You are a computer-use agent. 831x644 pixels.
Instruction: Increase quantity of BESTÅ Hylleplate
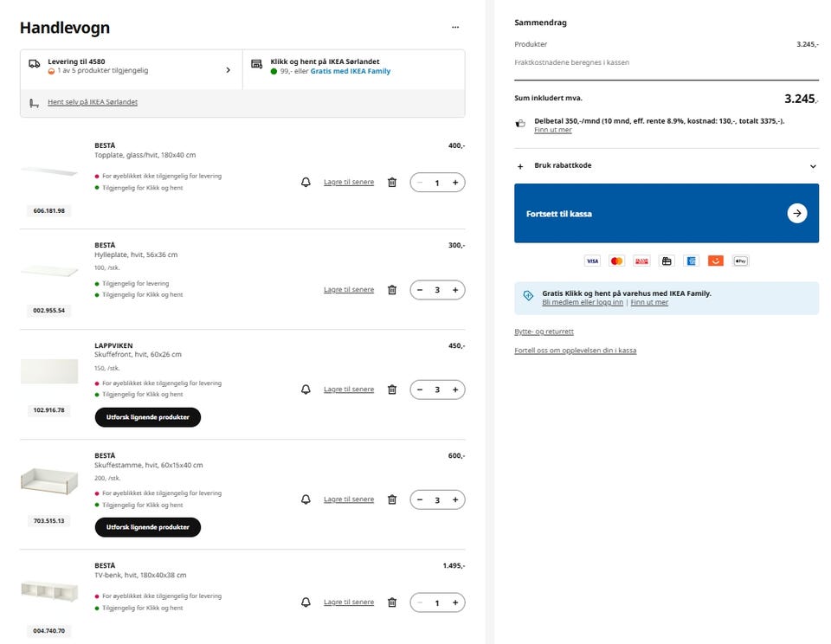tap(455, 290)
